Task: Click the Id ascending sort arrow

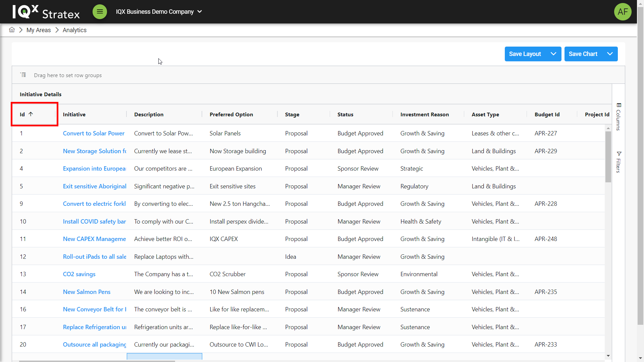Action: (x=31, y=114)
